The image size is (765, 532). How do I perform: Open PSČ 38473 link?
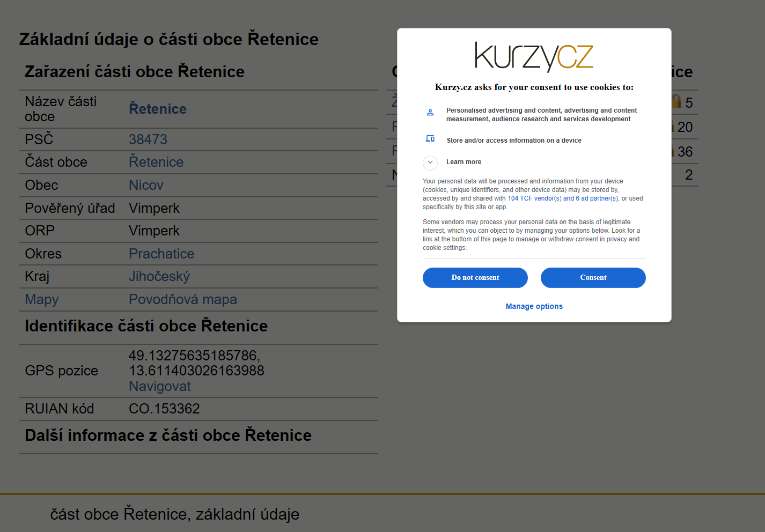pos(148,139)
